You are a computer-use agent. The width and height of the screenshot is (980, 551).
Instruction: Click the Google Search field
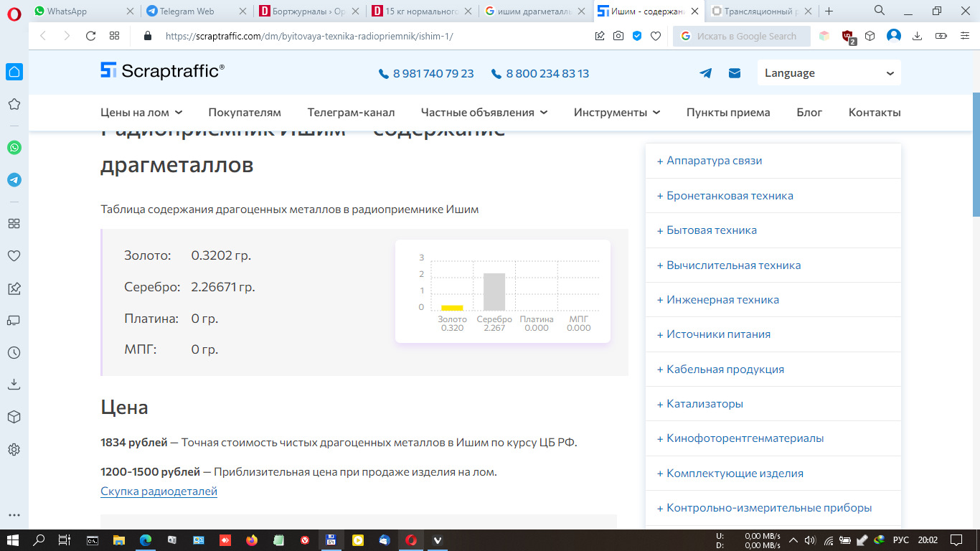coord(742,36)
